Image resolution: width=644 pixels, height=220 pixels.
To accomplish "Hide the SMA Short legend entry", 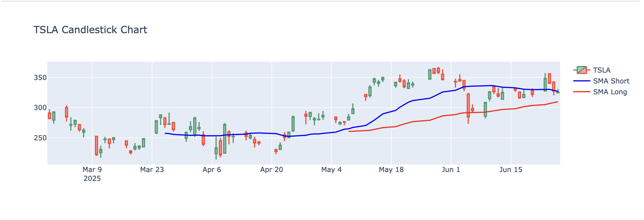I will pyautogui.click(x=601, y=81).
